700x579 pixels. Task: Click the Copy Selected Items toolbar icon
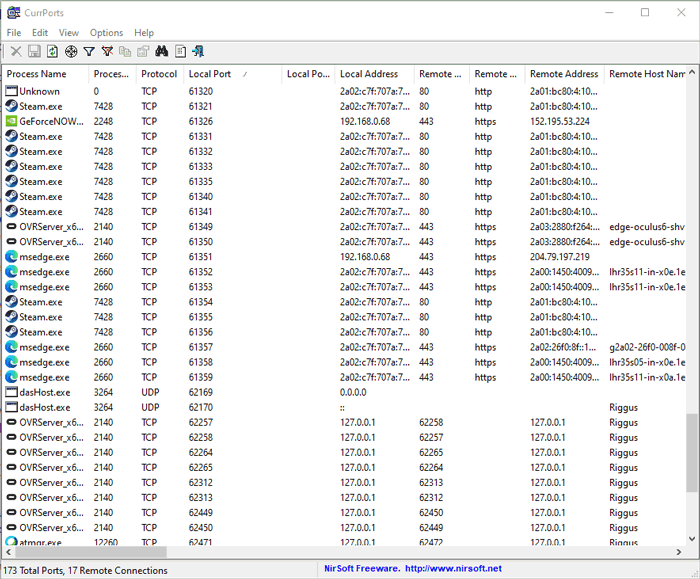click(125, 52)
